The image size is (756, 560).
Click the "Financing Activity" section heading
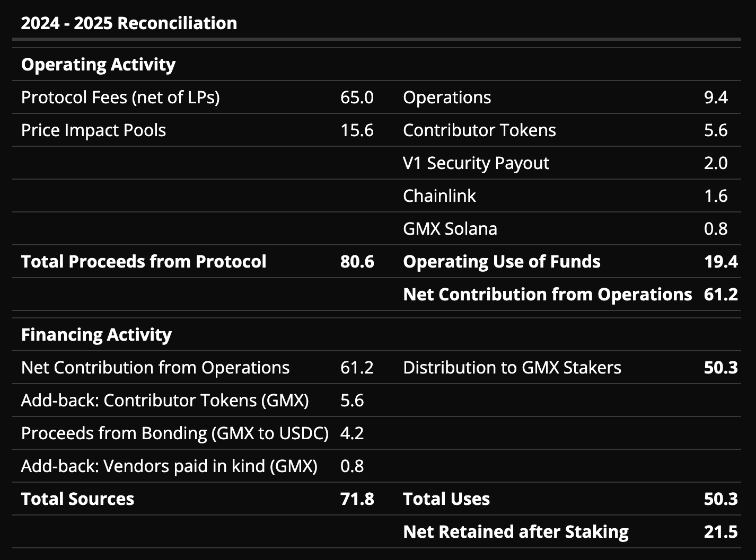click(x=96, y=335)
